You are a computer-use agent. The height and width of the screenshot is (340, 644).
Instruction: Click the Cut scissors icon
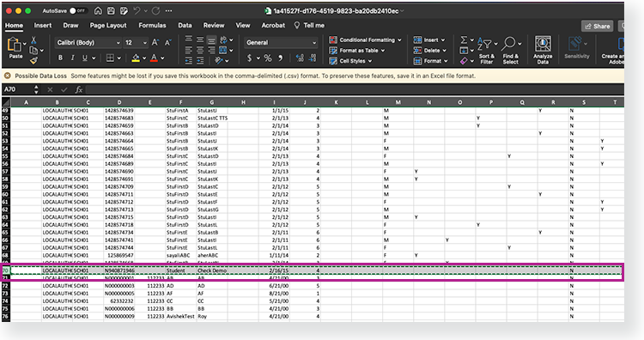pos(33,39)
